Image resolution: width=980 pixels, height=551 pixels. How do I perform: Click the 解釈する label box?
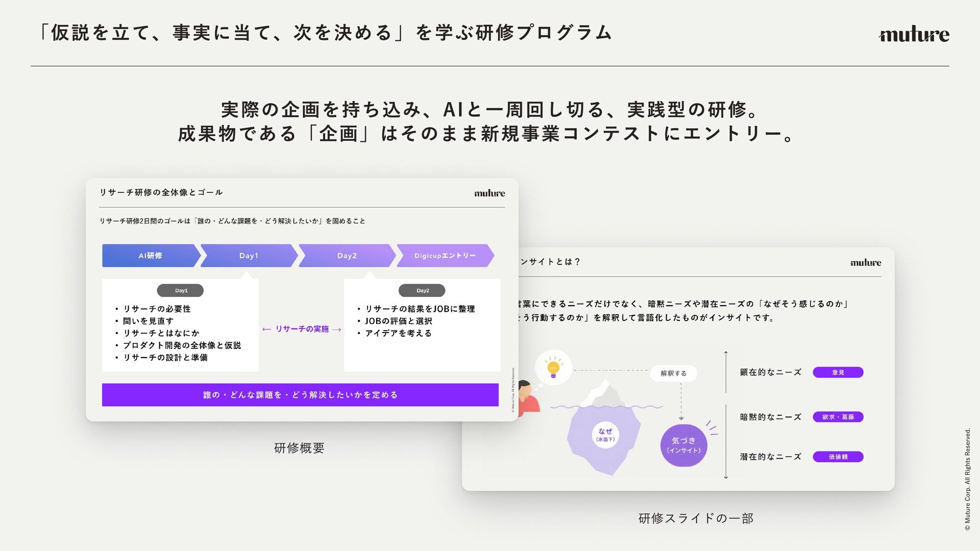[x=673, y=373]
